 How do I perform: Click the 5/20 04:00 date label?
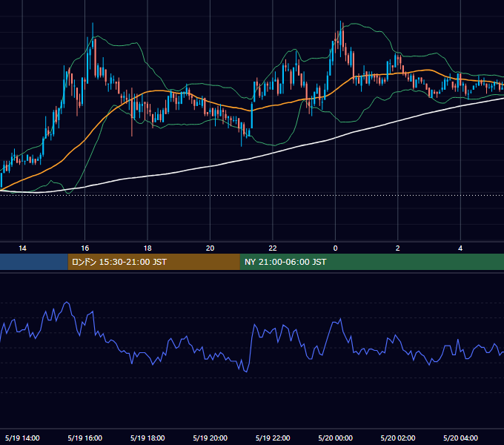click(460, 438)
